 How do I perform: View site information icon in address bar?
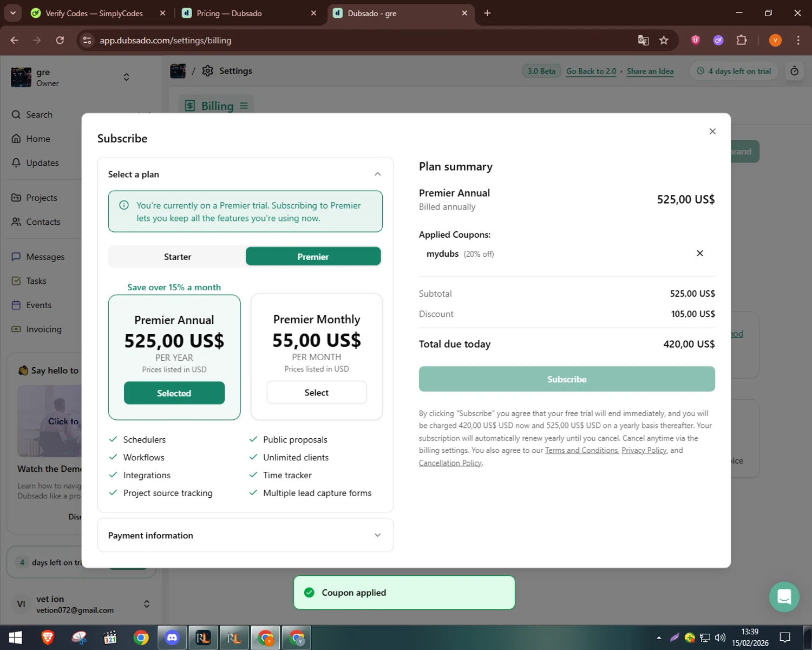pos(87,40)
